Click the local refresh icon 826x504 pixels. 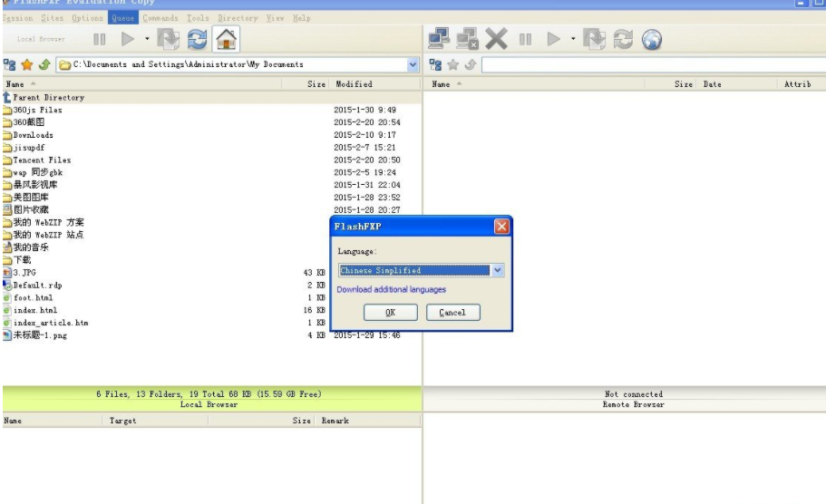click(x=197, y=40)
